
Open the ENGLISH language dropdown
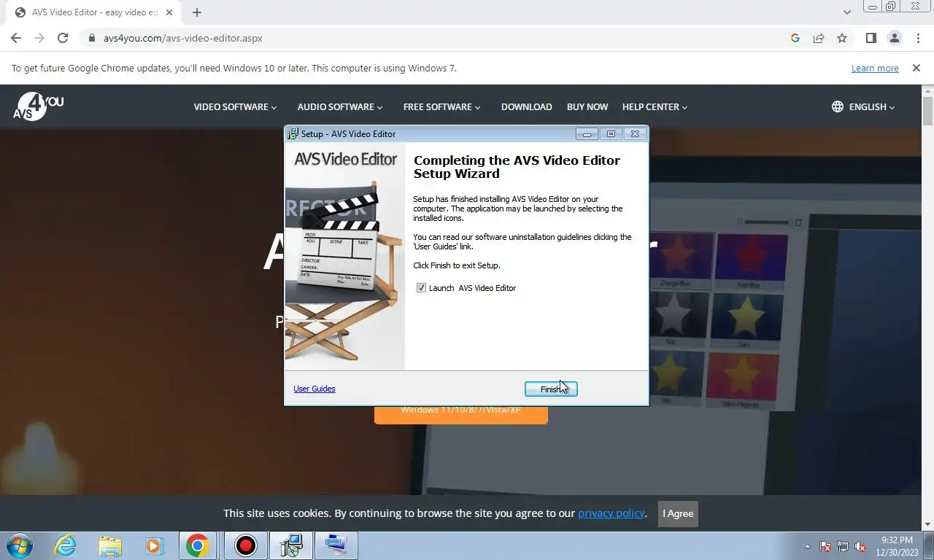coord(872,106)
